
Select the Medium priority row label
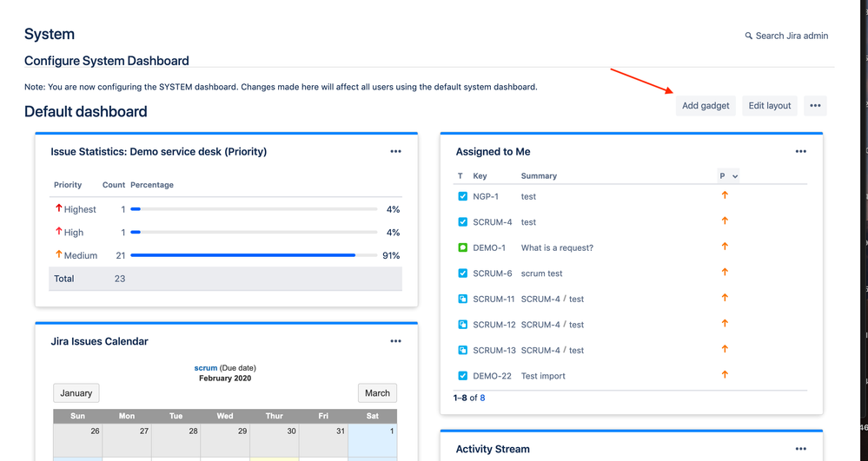80,256
